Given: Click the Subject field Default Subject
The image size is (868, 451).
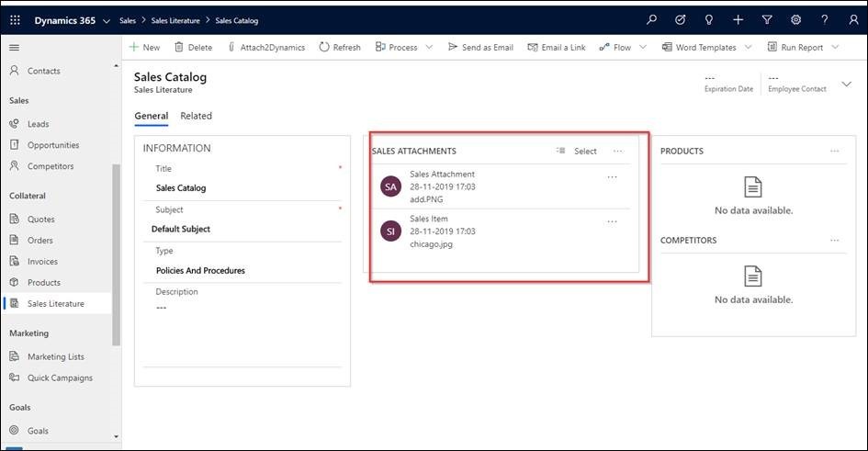Looking at the screenshot, I should tap(243, 229).
